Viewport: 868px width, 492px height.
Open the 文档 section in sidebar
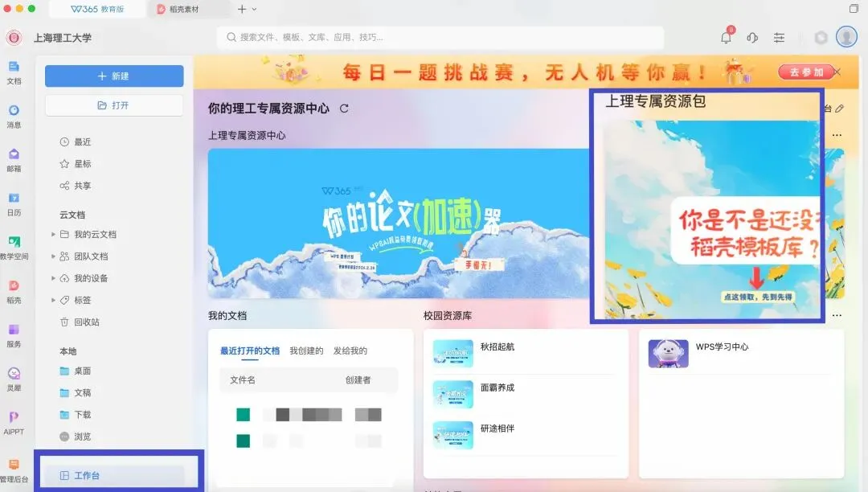[14, 72]
